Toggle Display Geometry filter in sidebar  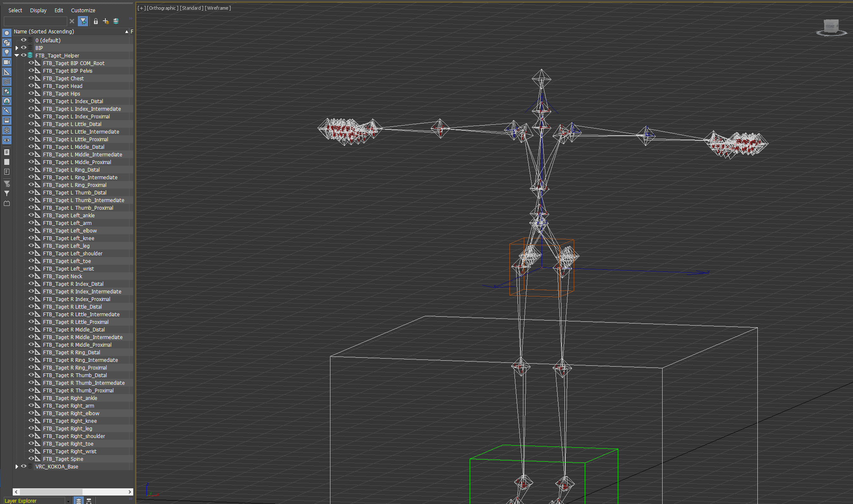[x=7, y=33]
